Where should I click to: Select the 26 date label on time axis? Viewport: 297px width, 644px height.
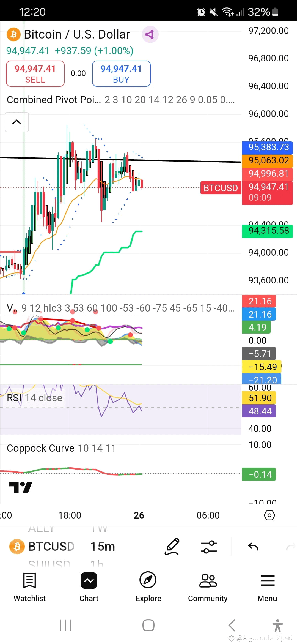[x=139, y=515]
